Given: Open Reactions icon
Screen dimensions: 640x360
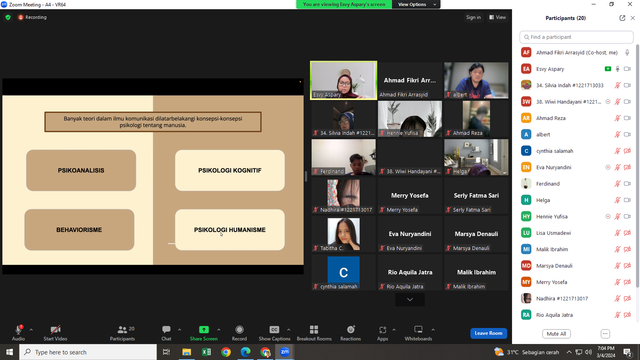Looking at the screenshot, I should coord(351,329).
